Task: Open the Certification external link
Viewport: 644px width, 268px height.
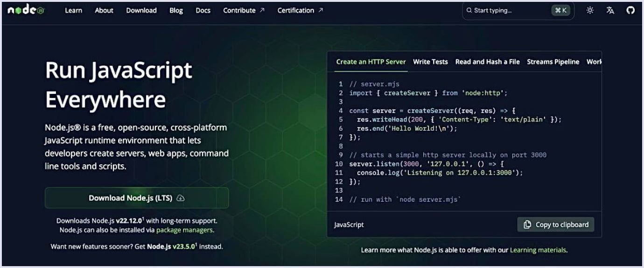Action: [300, 10]
